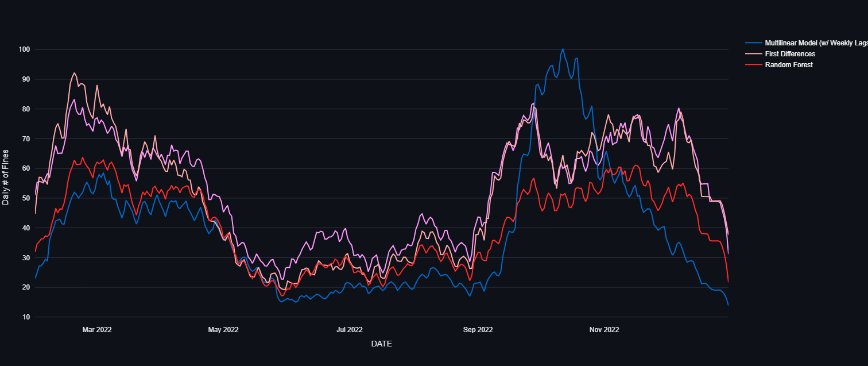
Task: Toggle Random Forest series in legend
Action: coord(778,65)
